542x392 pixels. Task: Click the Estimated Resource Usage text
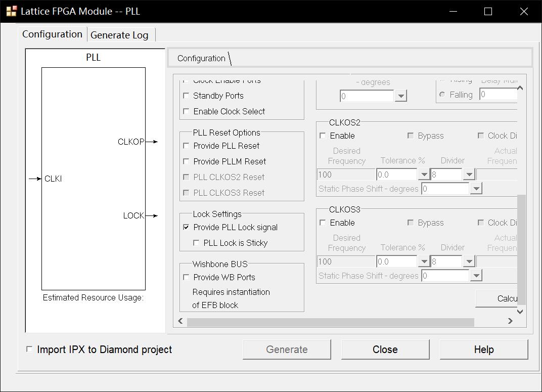93,297
